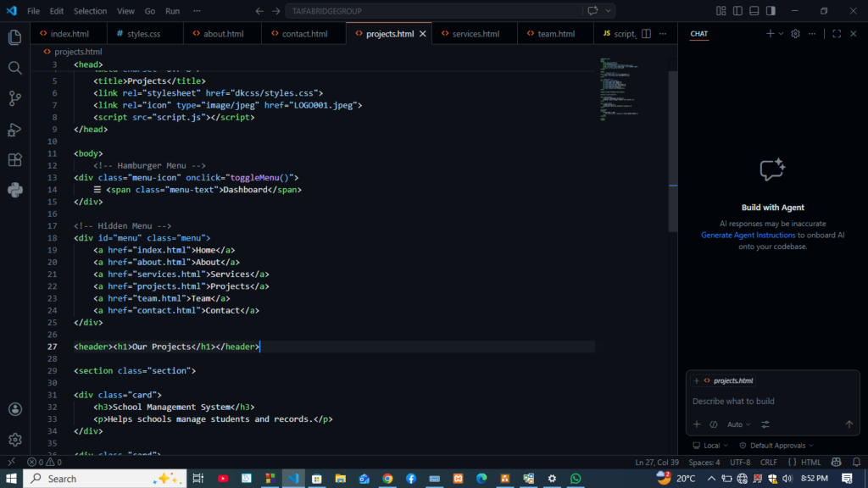Open notifications bell in status bar
Viewport: 868px width, 488px height.
pyautogui.click(x=856, y=462)
